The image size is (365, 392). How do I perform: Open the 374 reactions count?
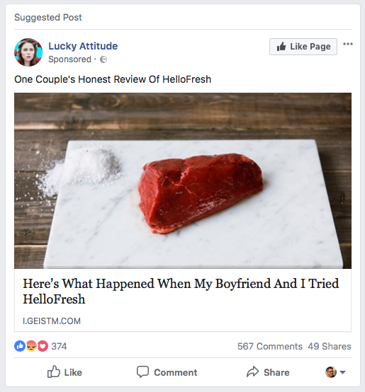click(59, 346)
